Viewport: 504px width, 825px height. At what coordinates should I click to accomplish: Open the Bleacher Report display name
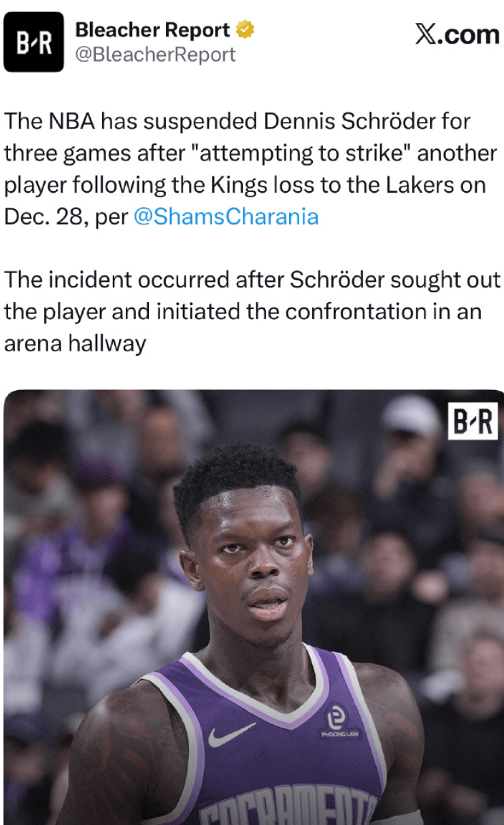click(152, 30)
